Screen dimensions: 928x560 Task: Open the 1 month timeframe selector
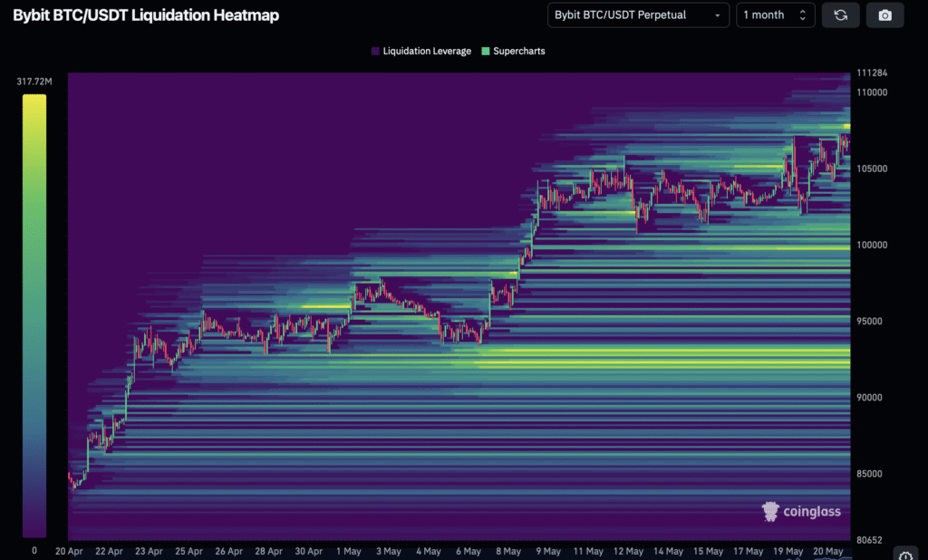click(x=776, y=15)
